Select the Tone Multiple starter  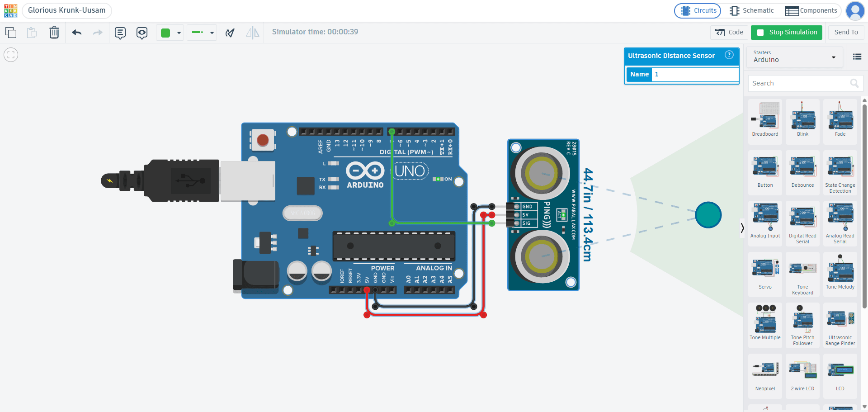click(765, 324)
